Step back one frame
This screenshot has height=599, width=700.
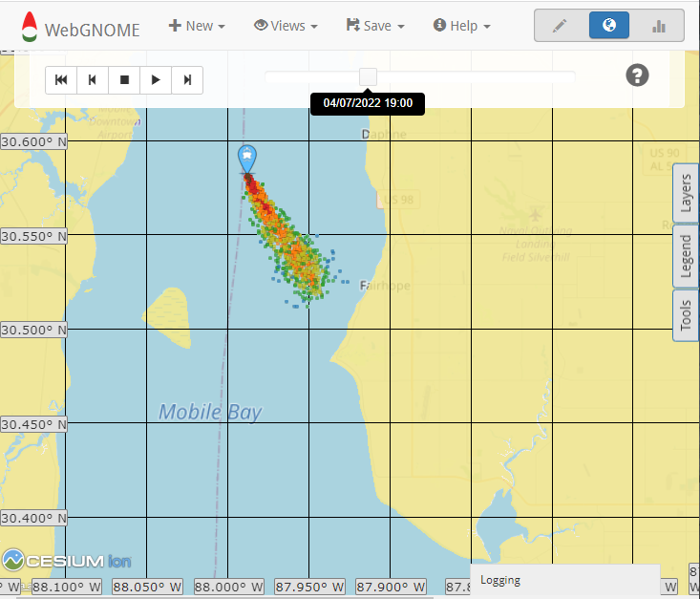tap(93, 80)
